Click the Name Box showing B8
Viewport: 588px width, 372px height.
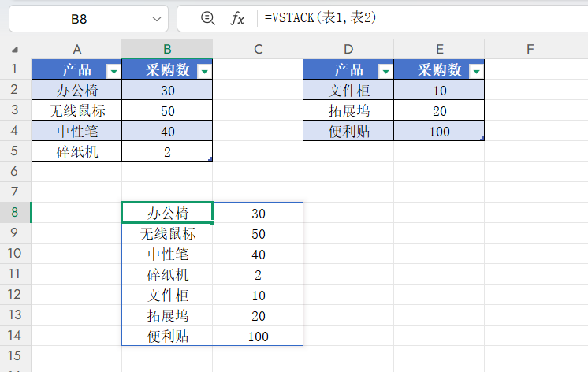point(88,19)
